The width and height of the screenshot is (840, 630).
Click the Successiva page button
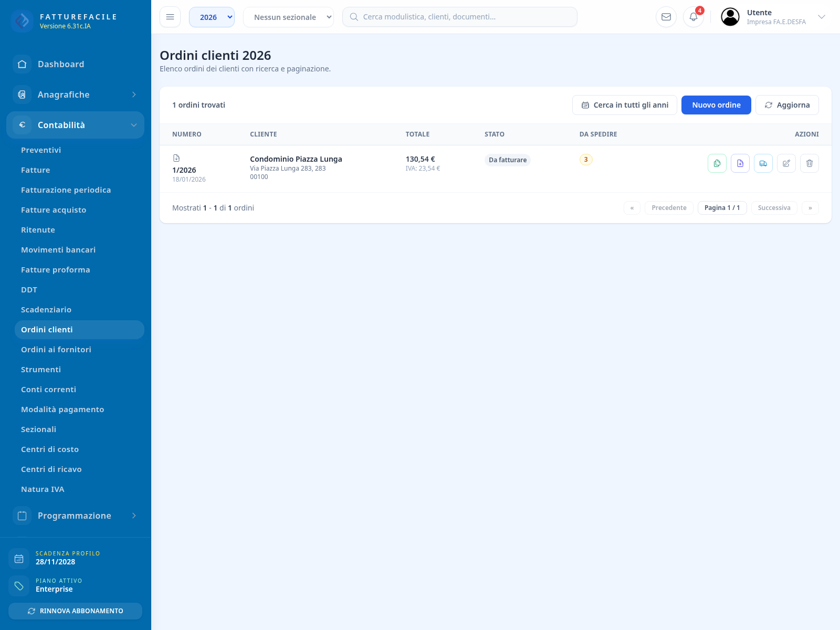[x=774, y=208]
